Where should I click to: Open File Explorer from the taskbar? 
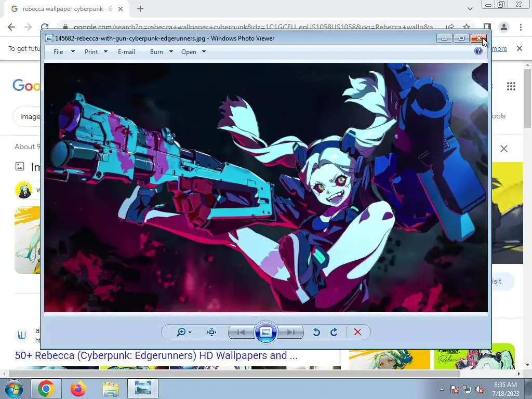point(111,389)
